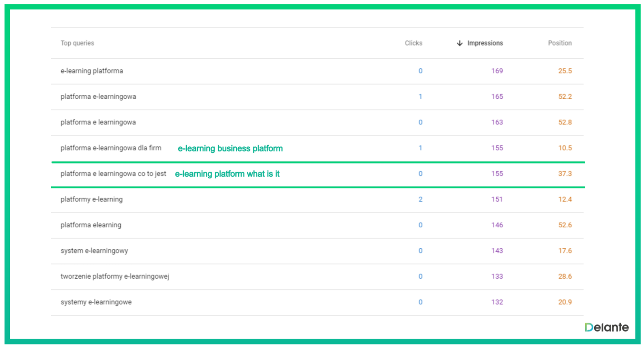644x347 pixels.
Task: Open the "e-learning platforma" query row
Action: (x=92, y=71)
